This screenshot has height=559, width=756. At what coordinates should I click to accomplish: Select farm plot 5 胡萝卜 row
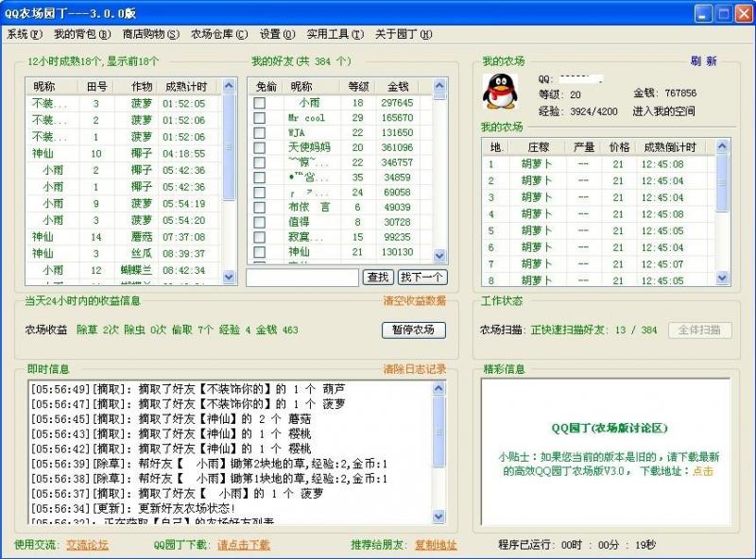(x=598, y=230)
